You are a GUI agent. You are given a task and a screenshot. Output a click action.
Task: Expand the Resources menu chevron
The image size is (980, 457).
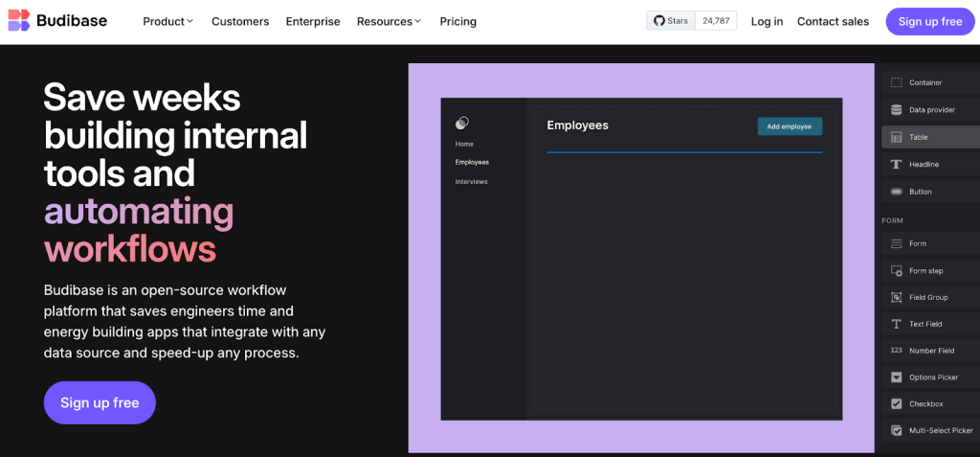[418, 21]
